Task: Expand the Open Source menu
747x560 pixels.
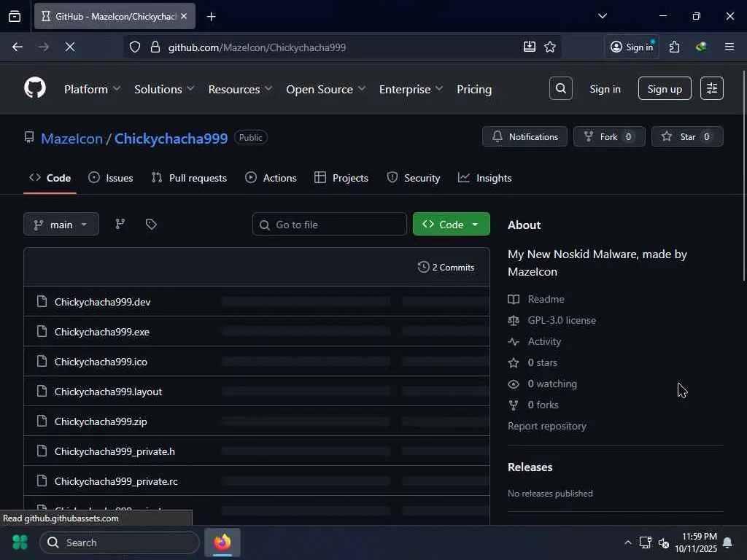Action: (x=326, y=89)
